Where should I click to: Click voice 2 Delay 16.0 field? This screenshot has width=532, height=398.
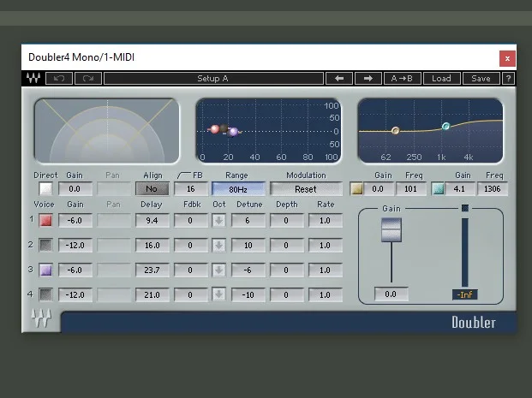point(152,245)
